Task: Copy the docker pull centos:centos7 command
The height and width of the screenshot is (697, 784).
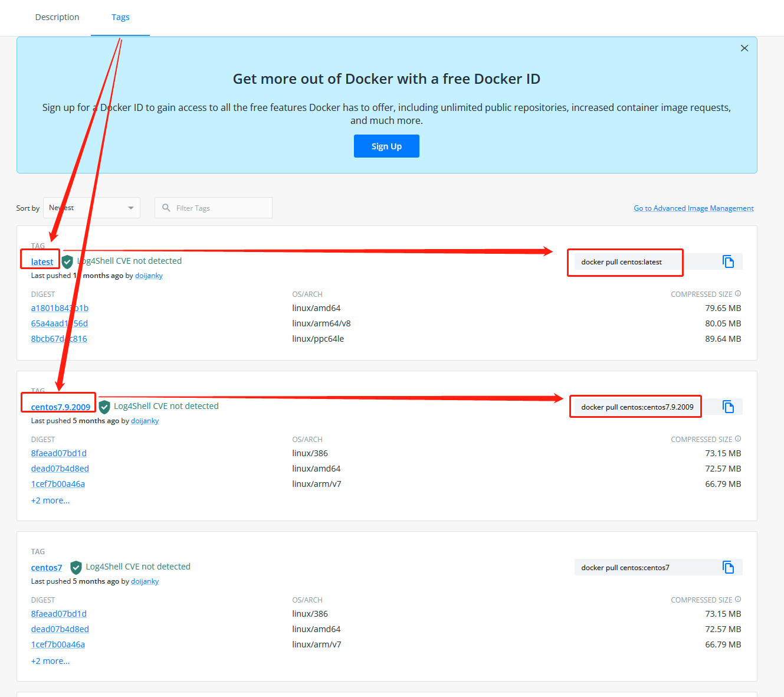Action: (x=729, y=567)
